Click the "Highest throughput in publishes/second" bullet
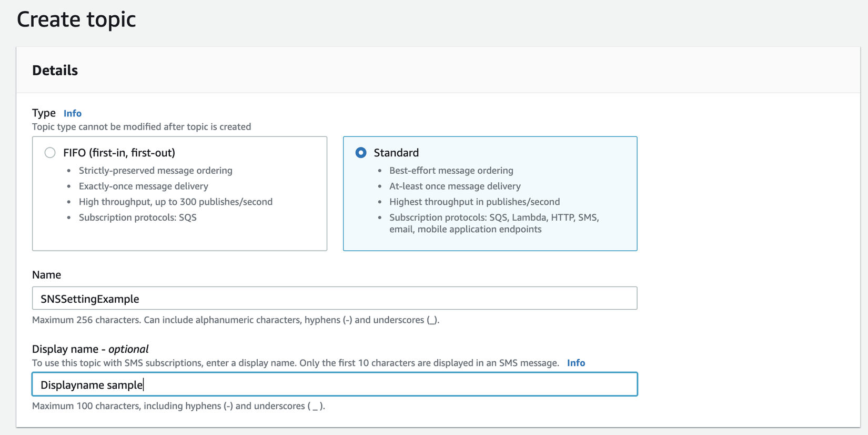The image size is (868, 435). pos(474,202)
